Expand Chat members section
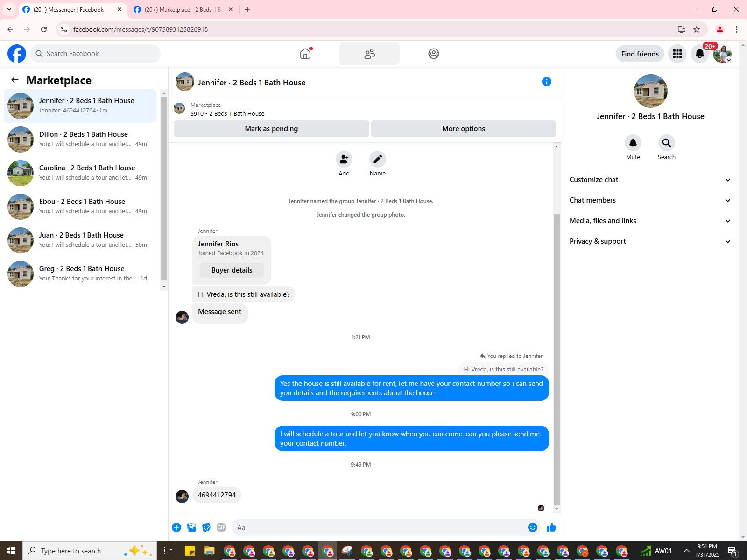The width and height of the screenshot is (747, 560). [x=650, y=200]
